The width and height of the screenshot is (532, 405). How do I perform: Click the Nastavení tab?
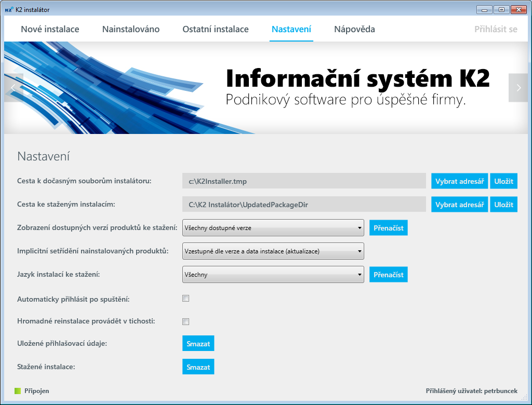pyautogui.click(x=291, y=29)
